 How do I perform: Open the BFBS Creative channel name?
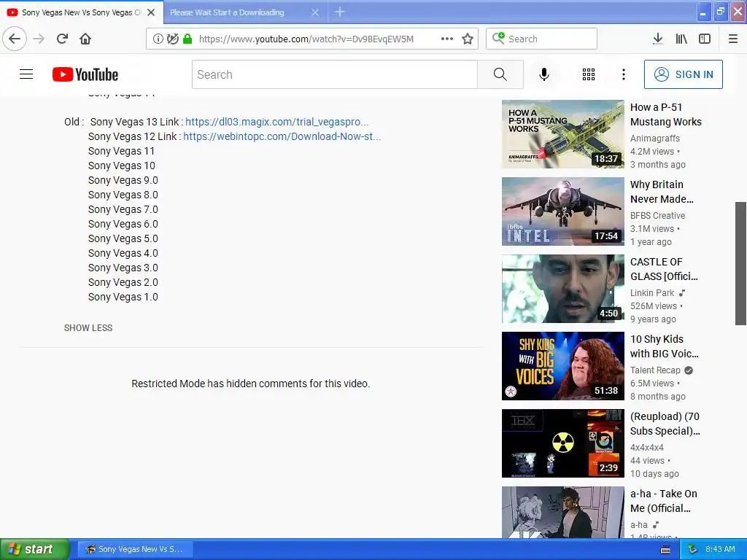[657, 216]
